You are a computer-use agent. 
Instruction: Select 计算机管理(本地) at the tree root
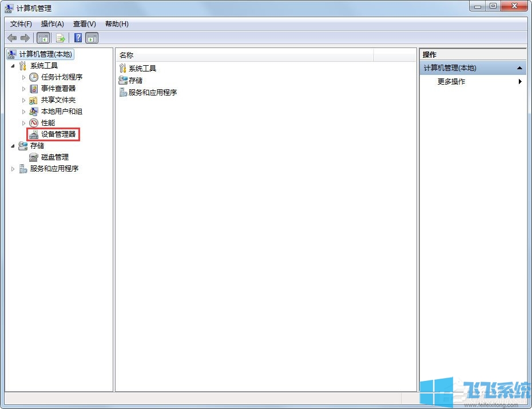[44, 54]
